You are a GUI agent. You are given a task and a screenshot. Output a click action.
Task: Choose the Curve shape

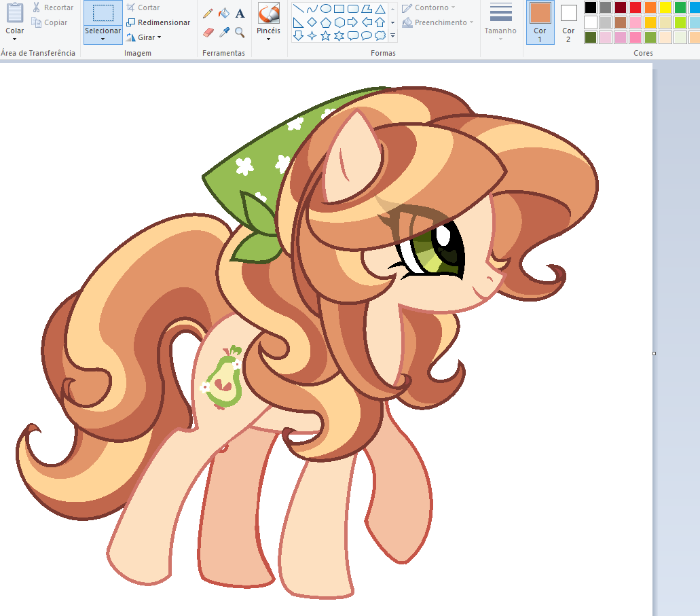pos(312,8)
